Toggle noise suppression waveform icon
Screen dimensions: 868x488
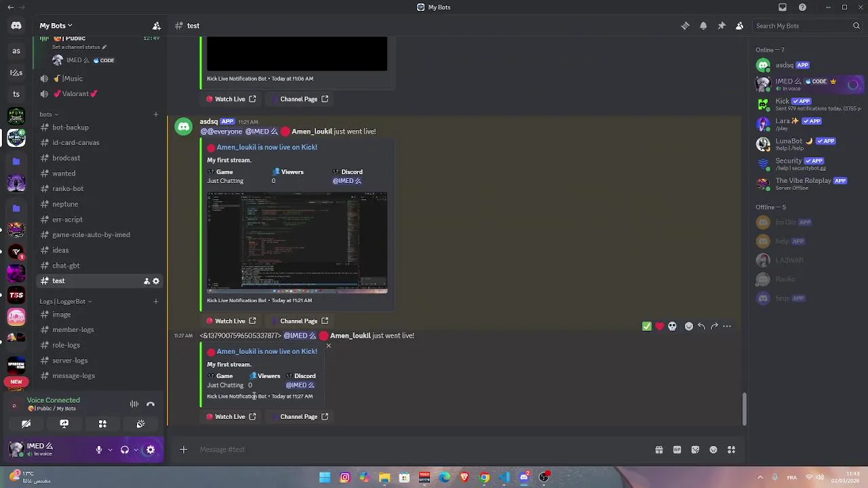pyautogui.click(x=134, y=404)
